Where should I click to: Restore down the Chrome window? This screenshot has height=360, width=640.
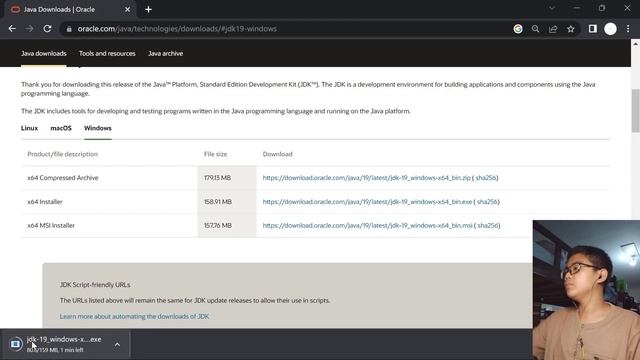click(x=602, y=8)
